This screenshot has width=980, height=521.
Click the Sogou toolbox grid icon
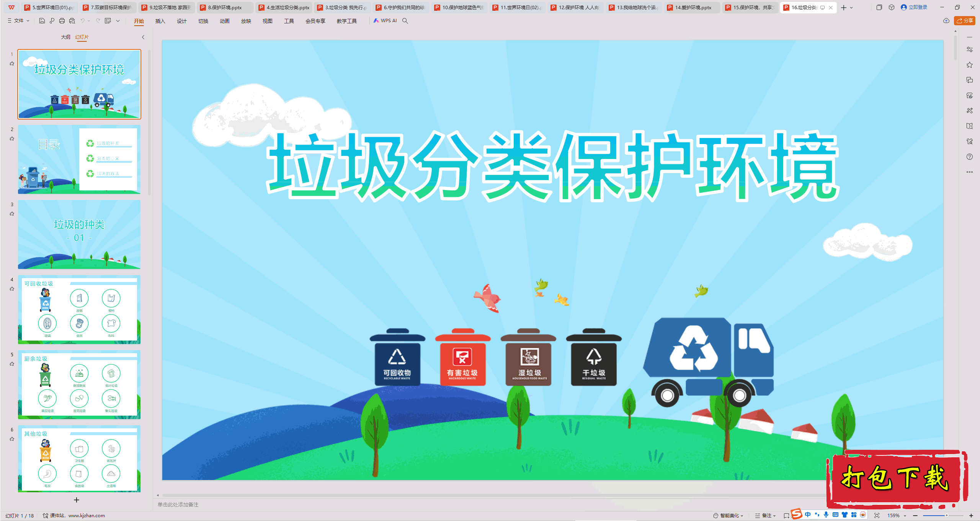point(854,514)
